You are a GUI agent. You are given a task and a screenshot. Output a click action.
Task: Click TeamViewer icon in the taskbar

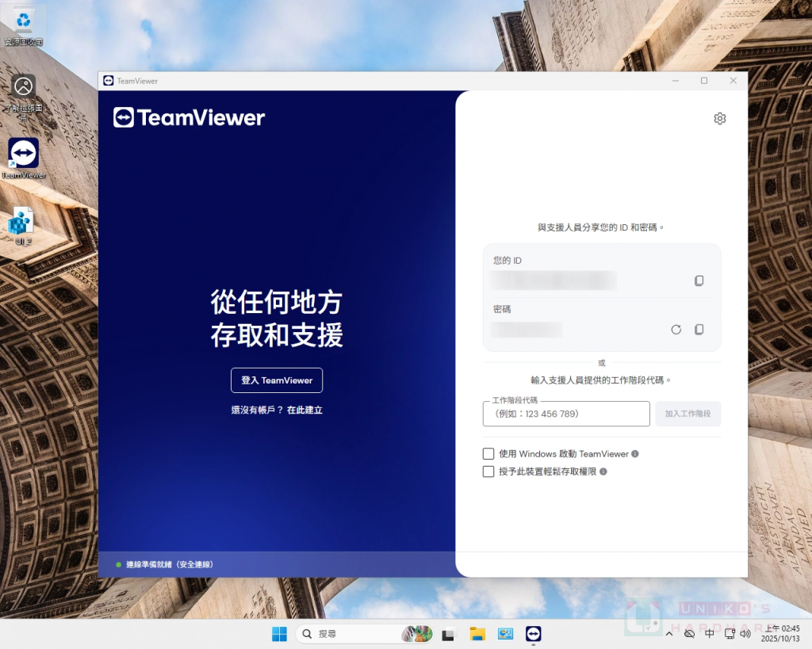coord(534,634)
